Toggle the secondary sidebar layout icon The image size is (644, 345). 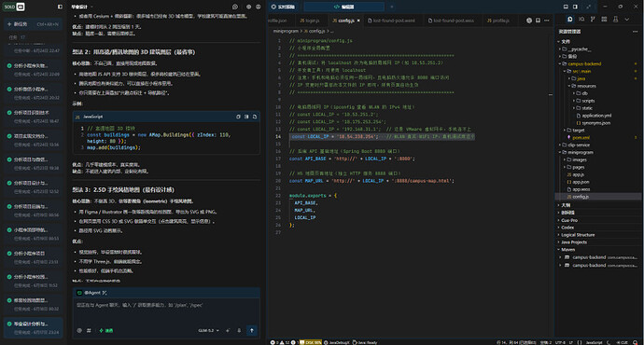(x=576, y=7)
